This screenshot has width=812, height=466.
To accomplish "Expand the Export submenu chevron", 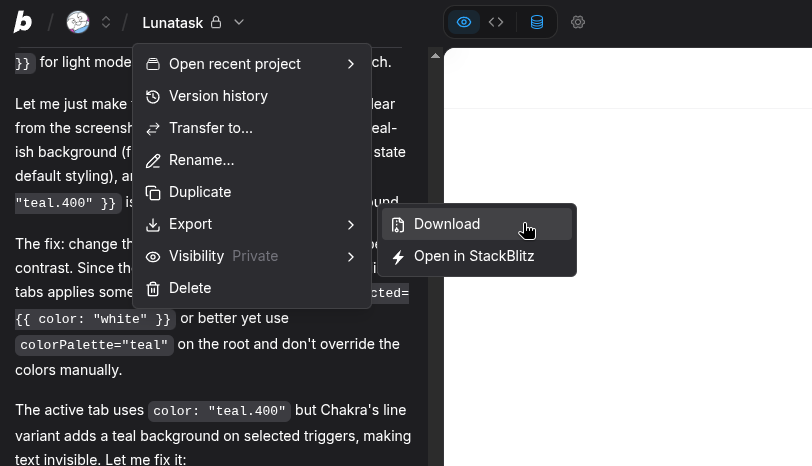I will tap(351, 225).
